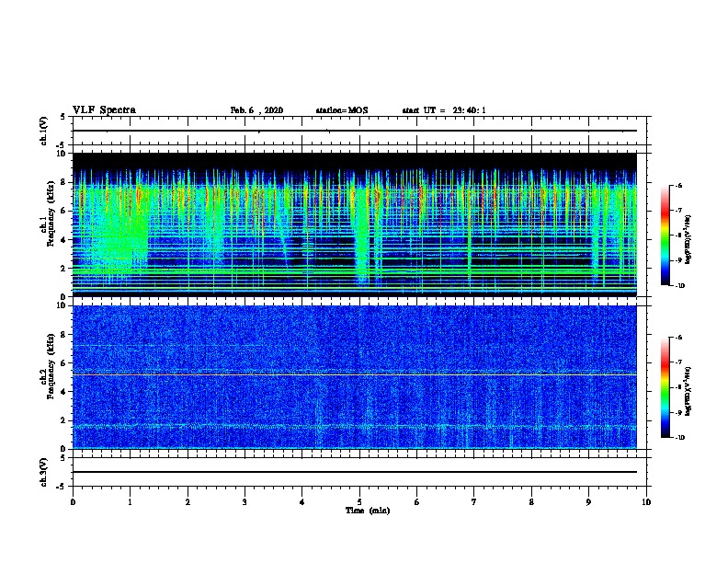Click the 'VLF Spectra' title text
Image resolution: width=728 pixels, height=563 pixels.
(104, 110)
